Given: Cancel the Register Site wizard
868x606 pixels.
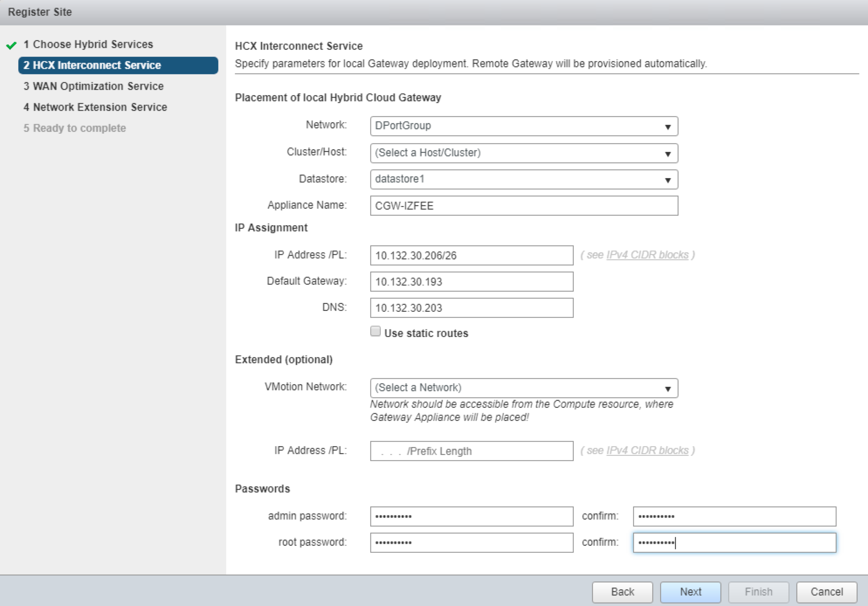Looking at the screenshot, I should coord(826,592).
